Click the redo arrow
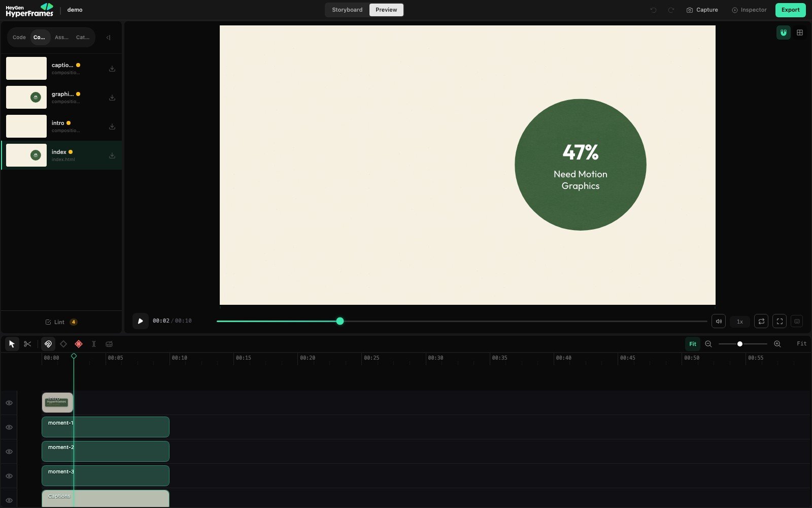 pos(671,10)
